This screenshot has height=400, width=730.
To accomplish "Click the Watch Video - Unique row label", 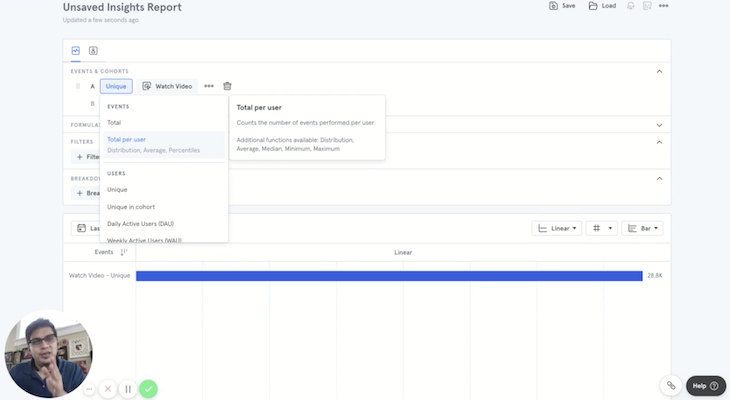I will pyautogui.click(x=99, y=276).
